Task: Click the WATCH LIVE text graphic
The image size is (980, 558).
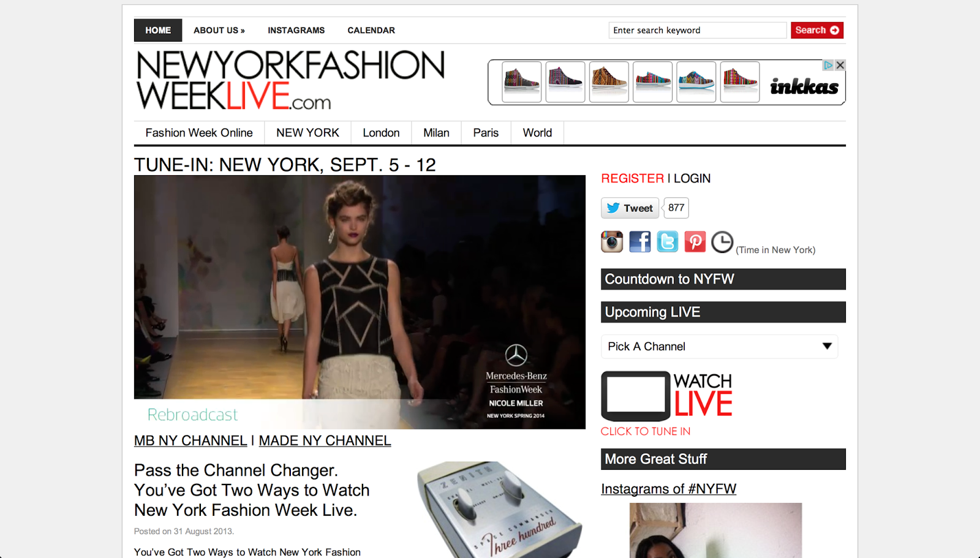Action: (703, 395)
